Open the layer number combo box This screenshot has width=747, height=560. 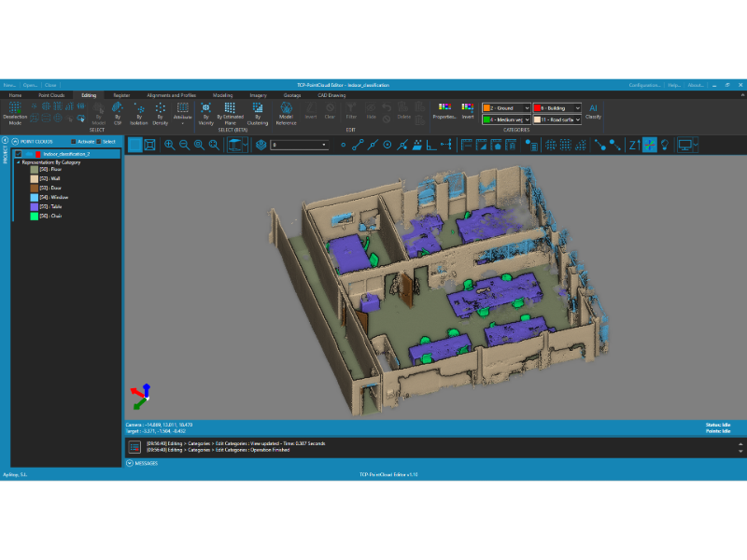point(300,145)
